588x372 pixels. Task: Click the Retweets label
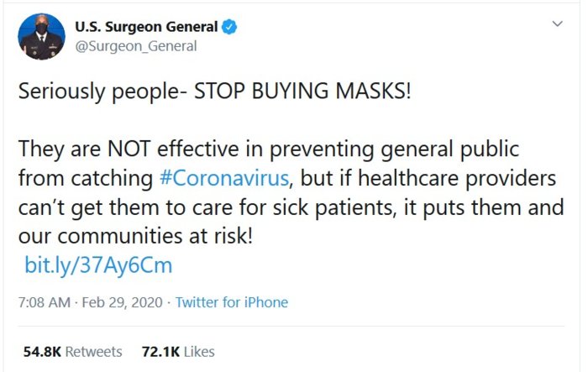click(x=94, y=352)
